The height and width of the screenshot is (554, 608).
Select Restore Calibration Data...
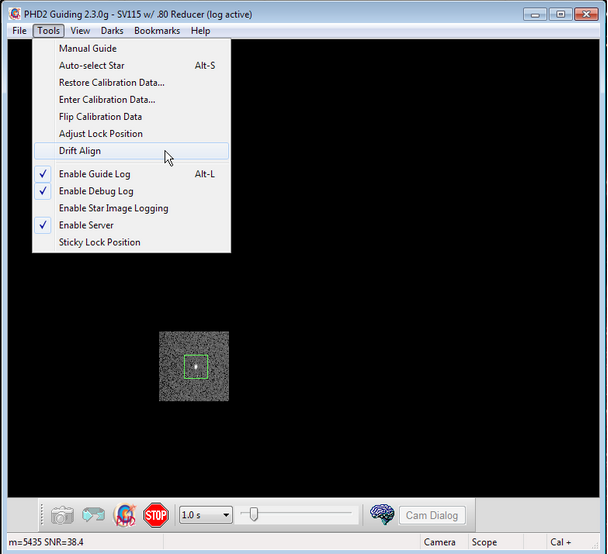coord(131,83)
